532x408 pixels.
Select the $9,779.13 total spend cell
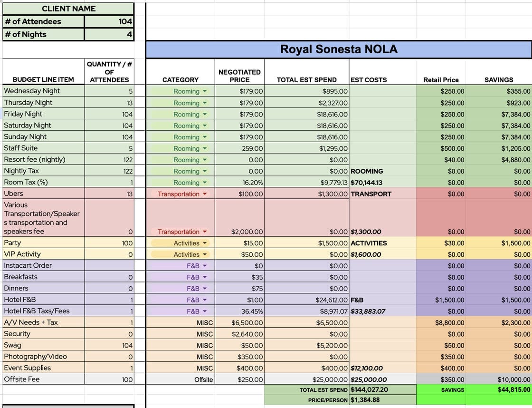[307, 183]
